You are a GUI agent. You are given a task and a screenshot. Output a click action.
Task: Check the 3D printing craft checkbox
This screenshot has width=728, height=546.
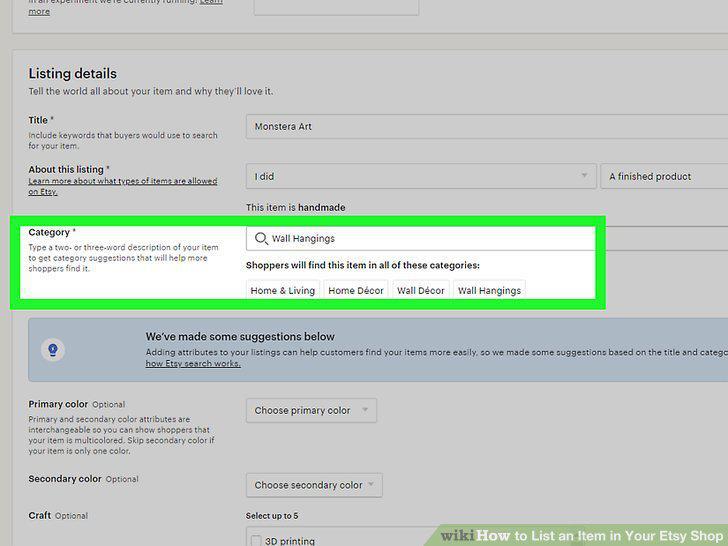[256, 541]
